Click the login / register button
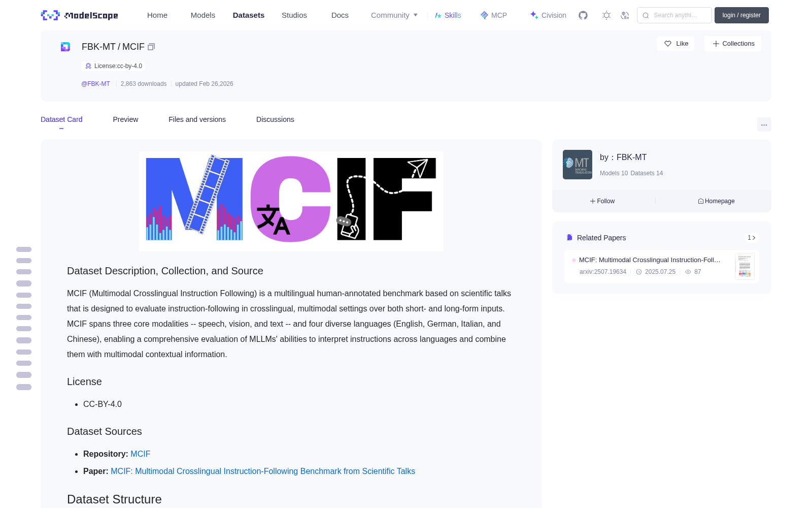This screenshot has height=508, width=812. 741,15
